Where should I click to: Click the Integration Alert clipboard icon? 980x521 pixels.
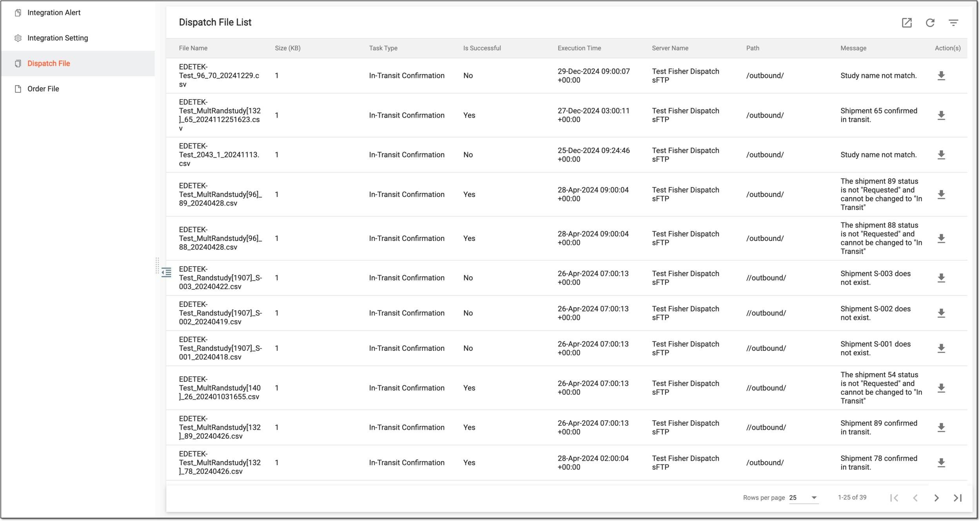click(18, 13)
